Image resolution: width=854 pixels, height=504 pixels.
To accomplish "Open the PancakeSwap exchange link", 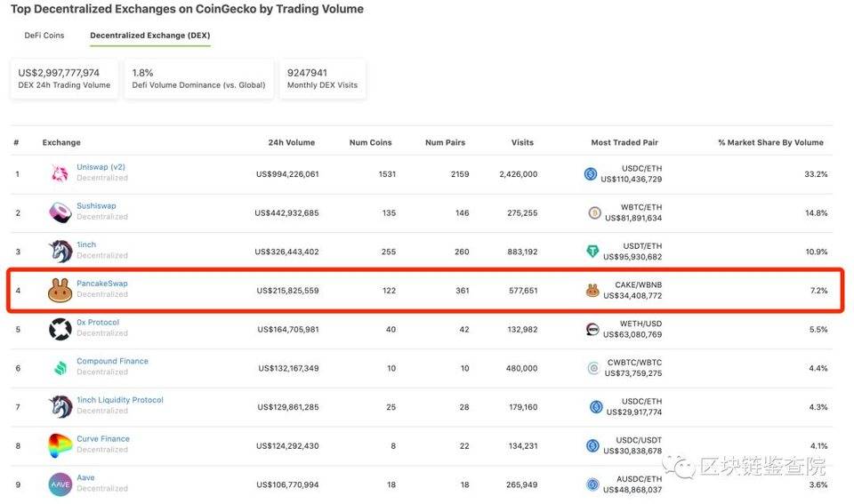I will click(x=101, y=284).
